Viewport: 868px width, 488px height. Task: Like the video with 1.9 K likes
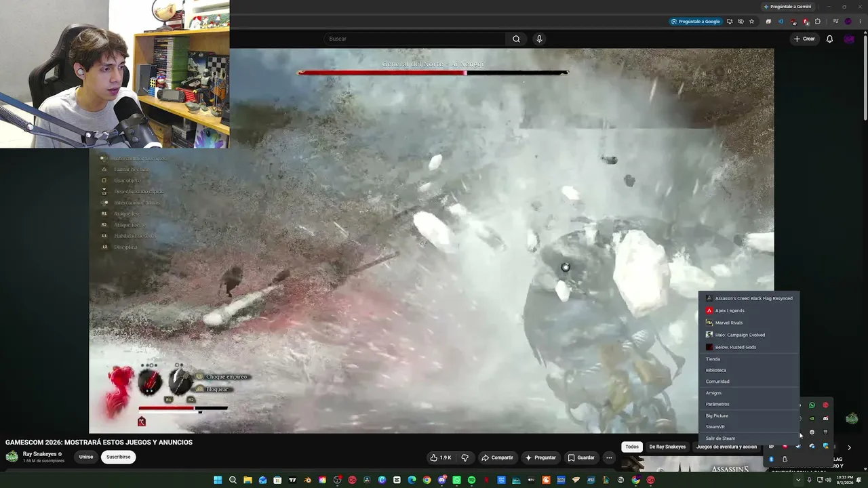(x=441, y=457)
